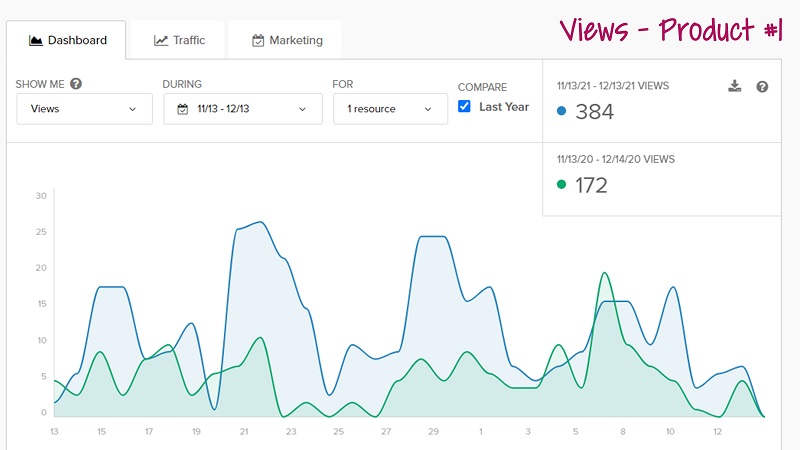The height and width of the screenshot is (450, 800).
Task: Click the 384 views total
Action: click(595, 112)
